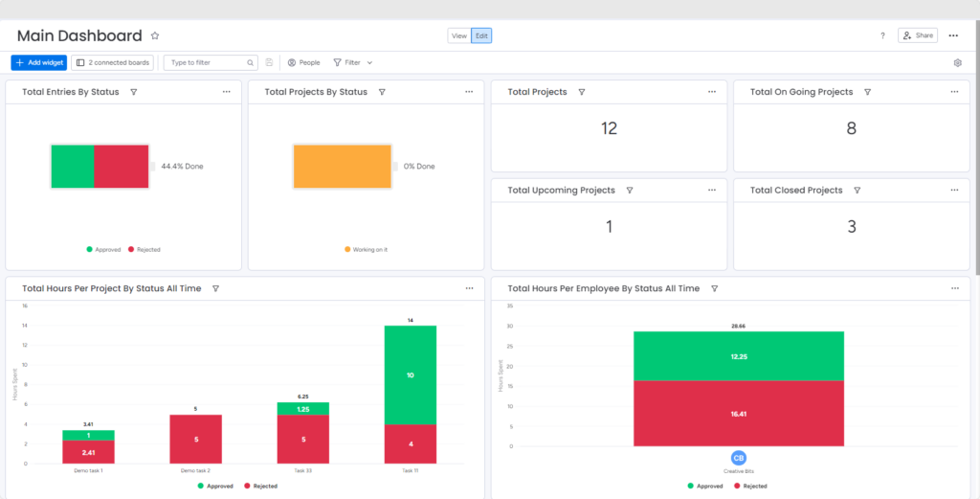This screenshot has width=980, height=499.
Task: Click the Total Upcoming Projects number 1
Action: (609, 227)
